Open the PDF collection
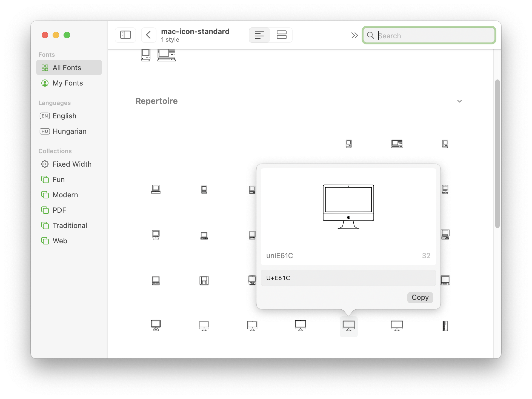Image resolution: width=532 pixels, height=399 pixels. 69,210
